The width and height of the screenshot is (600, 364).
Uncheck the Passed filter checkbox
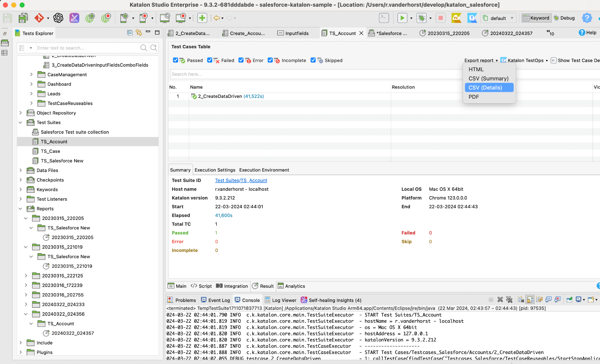pyautogui.click(x=175, y=60)
